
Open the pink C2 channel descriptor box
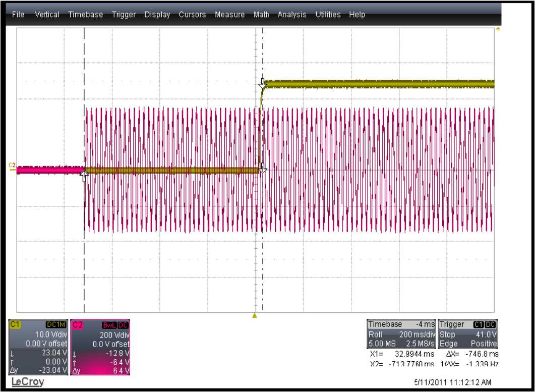click(x=101, y=347)
